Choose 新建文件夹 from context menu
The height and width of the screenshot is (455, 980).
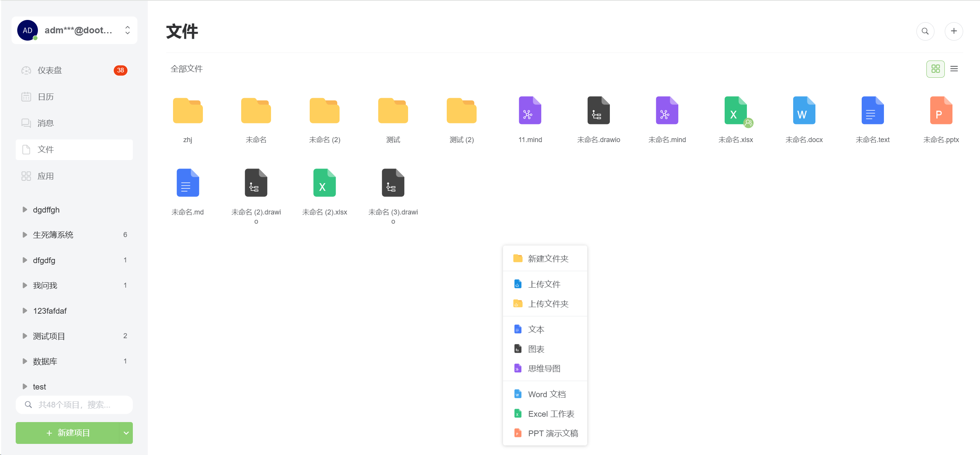[x=548, y=259]
